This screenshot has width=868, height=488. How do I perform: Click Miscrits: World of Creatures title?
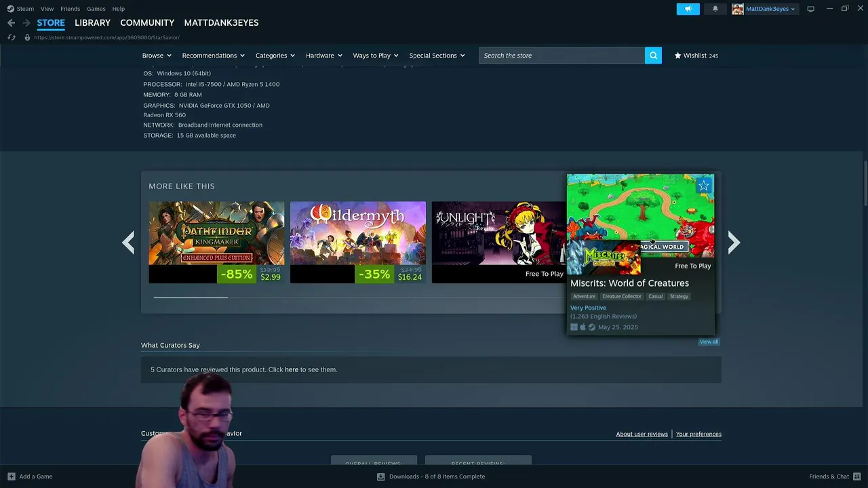click(629, 283)
